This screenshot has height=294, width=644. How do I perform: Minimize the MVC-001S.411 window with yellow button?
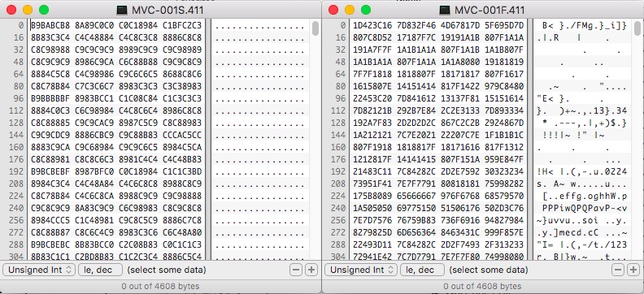[x=28, y=10]
